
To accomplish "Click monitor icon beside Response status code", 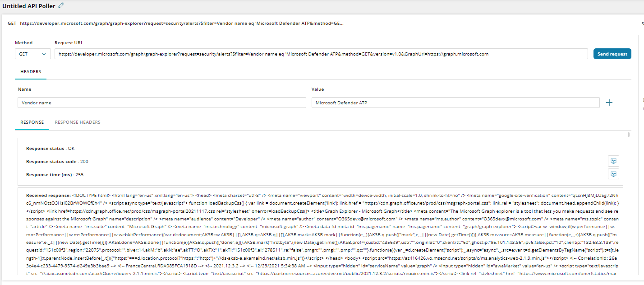I will coord(613,161).
